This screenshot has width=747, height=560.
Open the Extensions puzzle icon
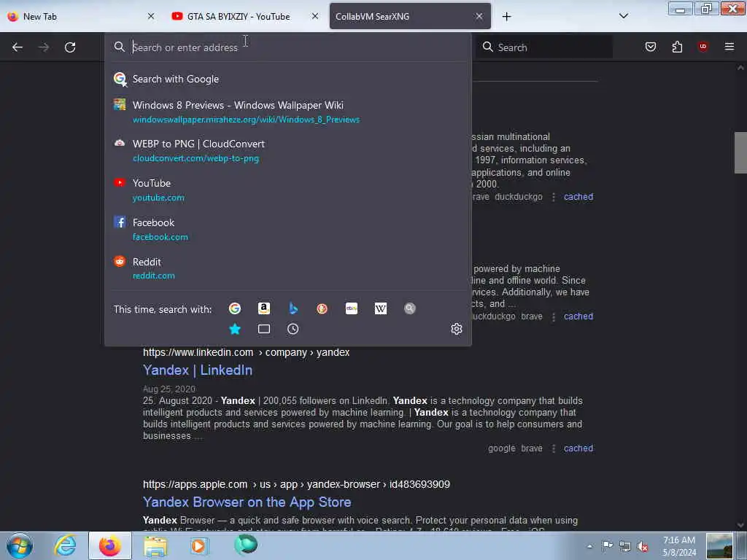click(x=677, y=47)
